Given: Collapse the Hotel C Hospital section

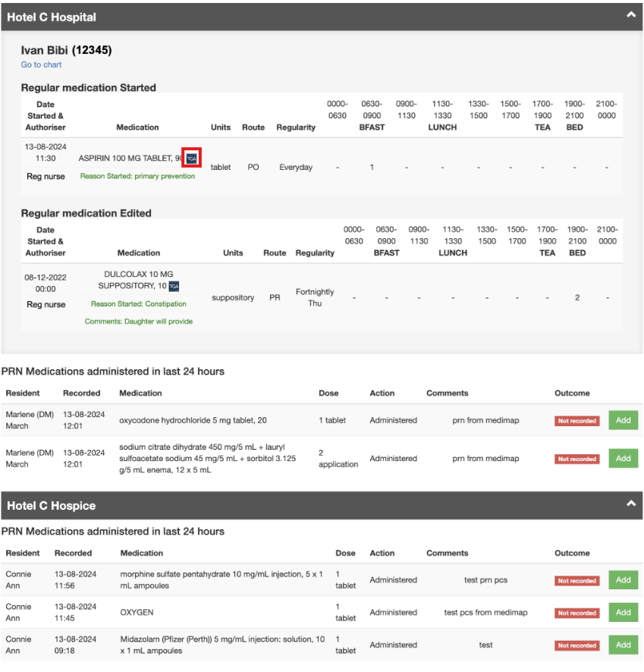Looking at the screenshot, I should pos(630,14).
